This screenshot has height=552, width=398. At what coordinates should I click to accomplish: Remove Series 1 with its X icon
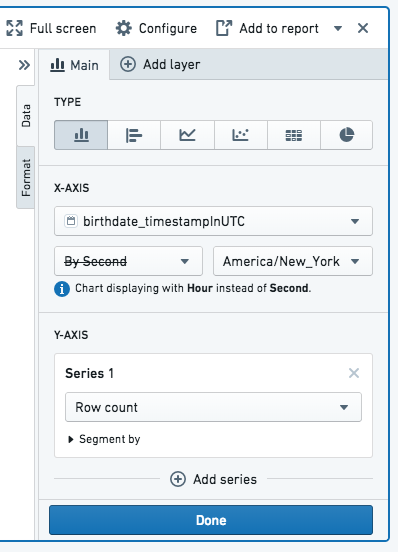[x=354, y=373]
